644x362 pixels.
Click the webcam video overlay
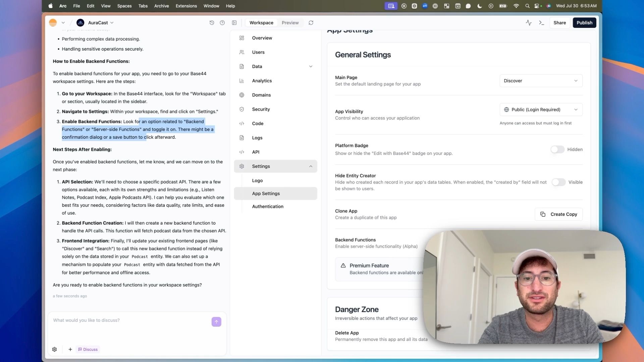(524, 287)
